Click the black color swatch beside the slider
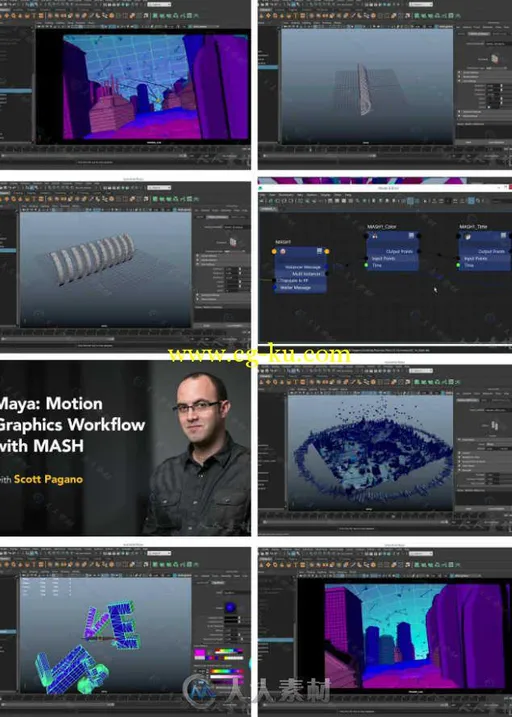The width and height of the screenshot is (512, 717). tap(230, 618)
